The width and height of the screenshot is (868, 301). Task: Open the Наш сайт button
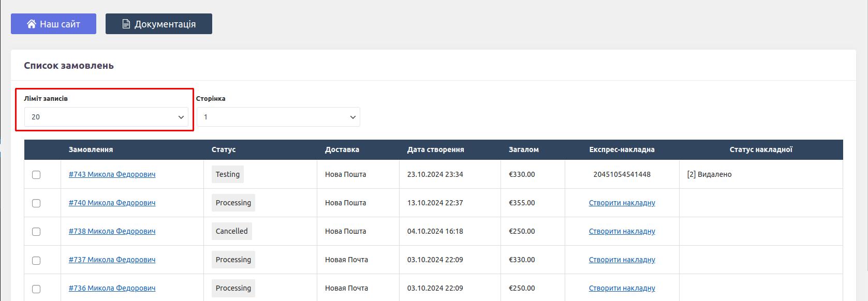pyautogui.click(x=53, y=24)
